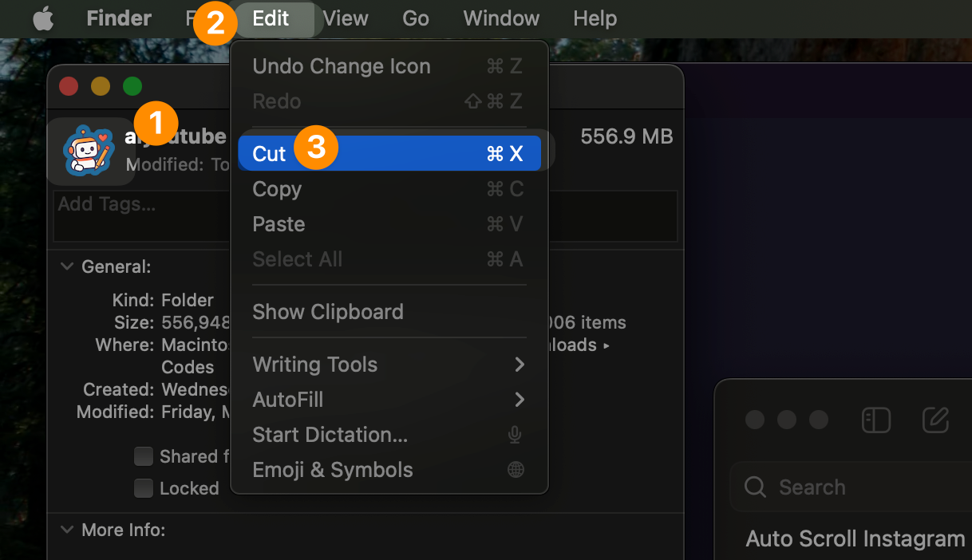The image size is (972, 560).
Task: Expand the More Info section
Action: point(67,529)
